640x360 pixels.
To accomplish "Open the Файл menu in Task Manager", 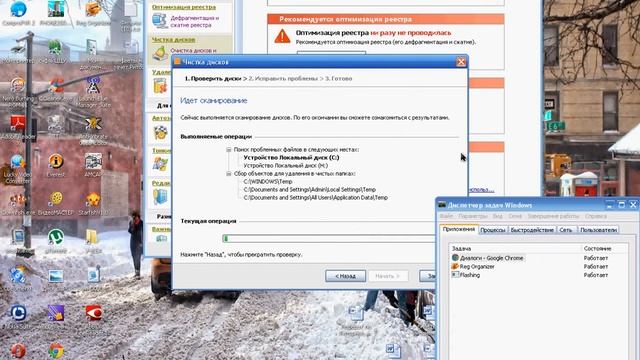I will pyautogui.click(x=446, y=216).
